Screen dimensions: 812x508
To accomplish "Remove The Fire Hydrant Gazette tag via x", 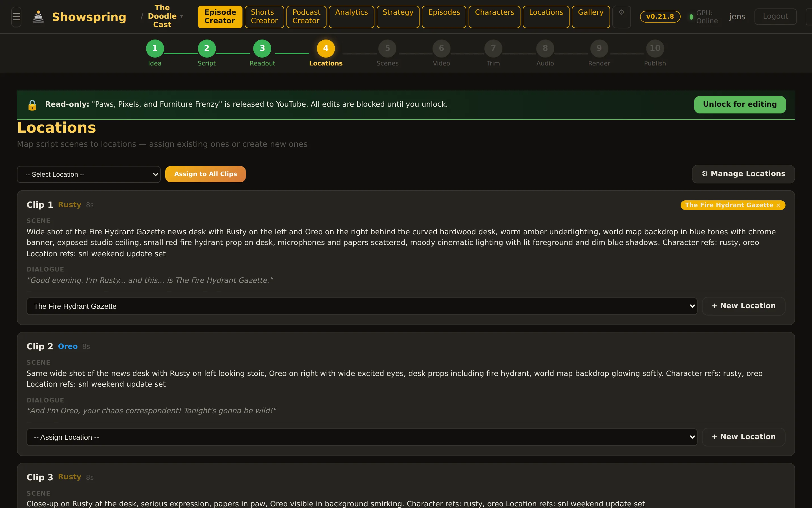I will [778, 205].
